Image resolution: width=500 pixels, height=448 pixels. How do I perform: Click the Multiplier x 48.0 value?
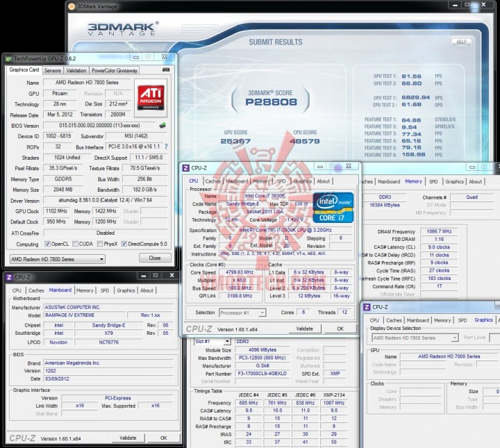tap(240, 280)
